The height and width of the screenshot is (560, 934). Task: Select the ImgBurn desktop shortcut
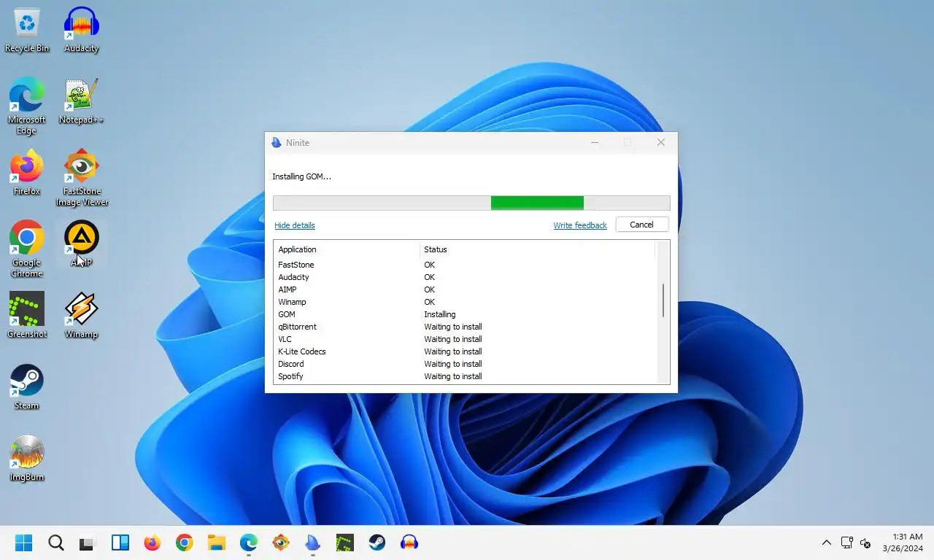coord(27,459)
